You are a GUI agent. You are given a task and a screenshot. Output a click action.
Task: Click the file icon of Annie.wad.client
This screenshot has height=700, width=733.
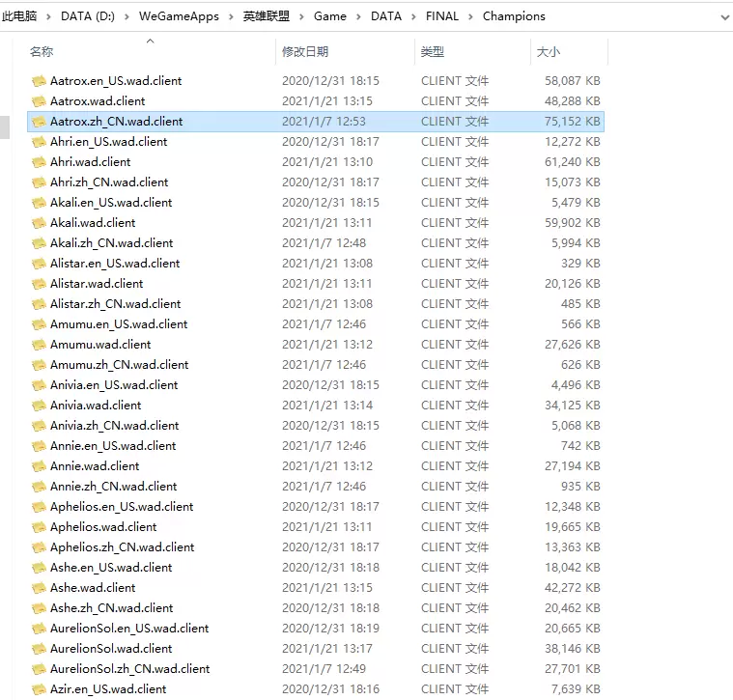[x=39, y=466]
